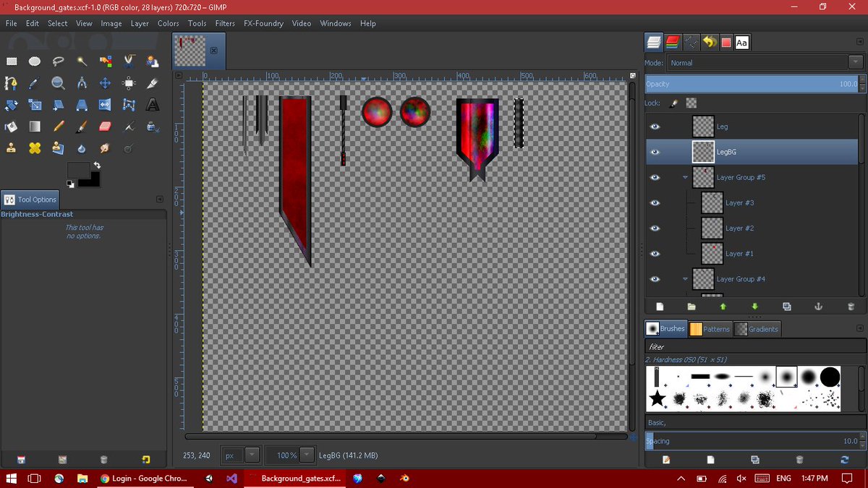Viewport: 868px width, 488px height.
Task: Open the File menu
Action: coord(12,23)
